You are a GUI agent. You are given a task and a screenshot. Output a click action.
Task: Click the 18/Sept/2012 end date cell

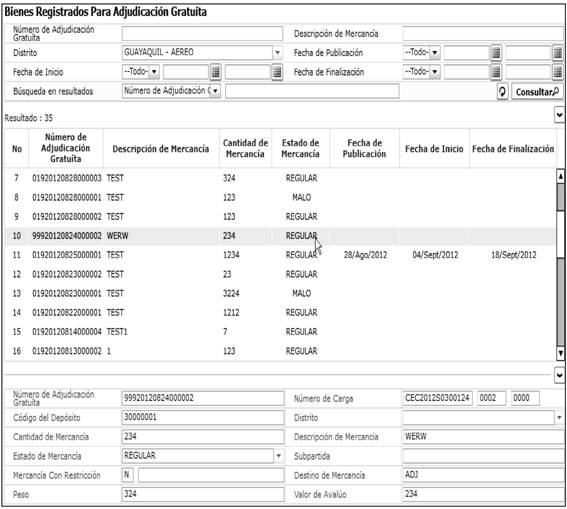pyautogui.click(x=513, y=255)
